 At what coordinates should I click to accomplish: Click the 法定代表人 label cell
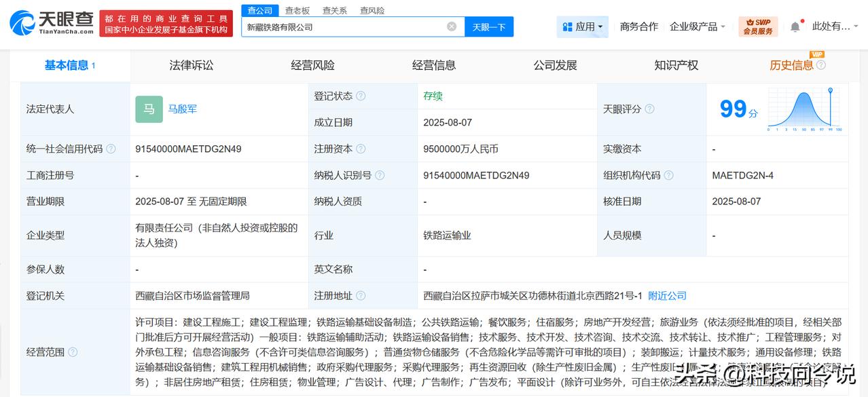75,109
